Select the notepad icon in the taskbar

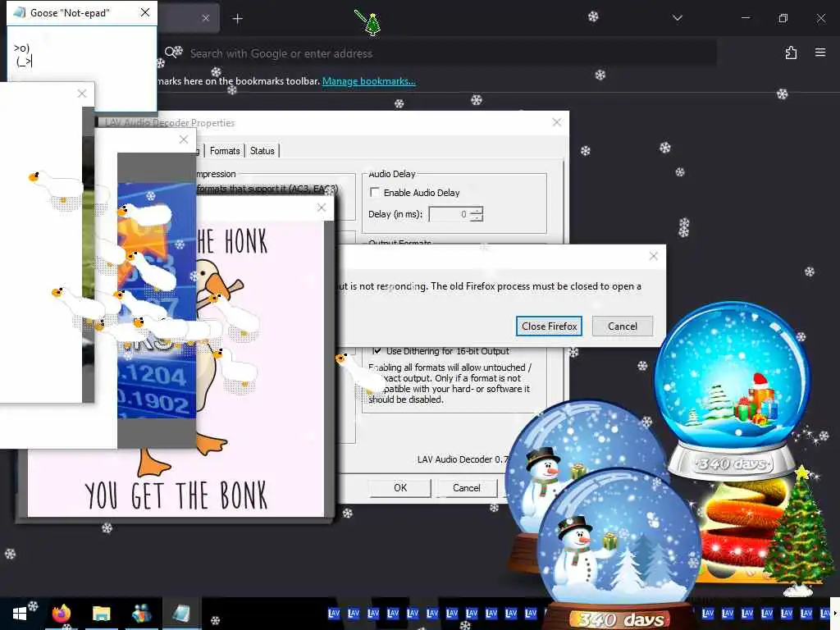tap(181, 614)
